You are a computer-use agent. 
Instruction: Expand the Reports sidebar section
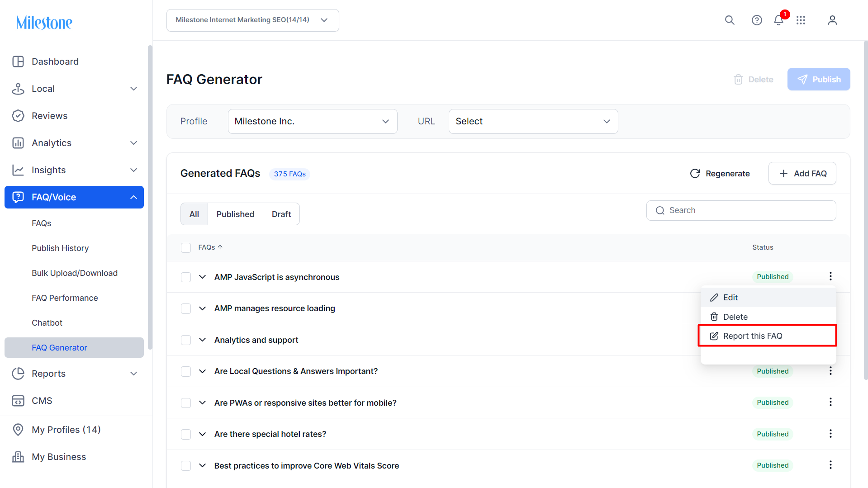(x=133, y=374)
